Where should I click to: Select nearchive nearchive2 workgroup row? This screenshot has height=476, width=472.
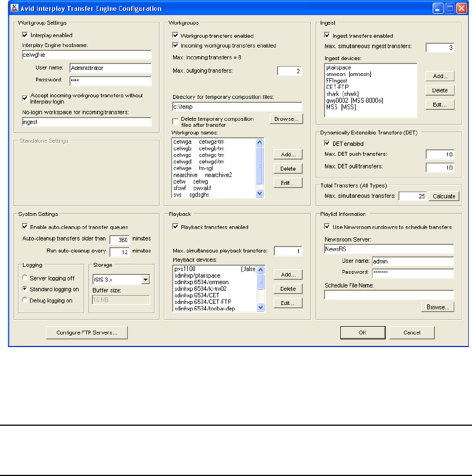click(214, 175)
